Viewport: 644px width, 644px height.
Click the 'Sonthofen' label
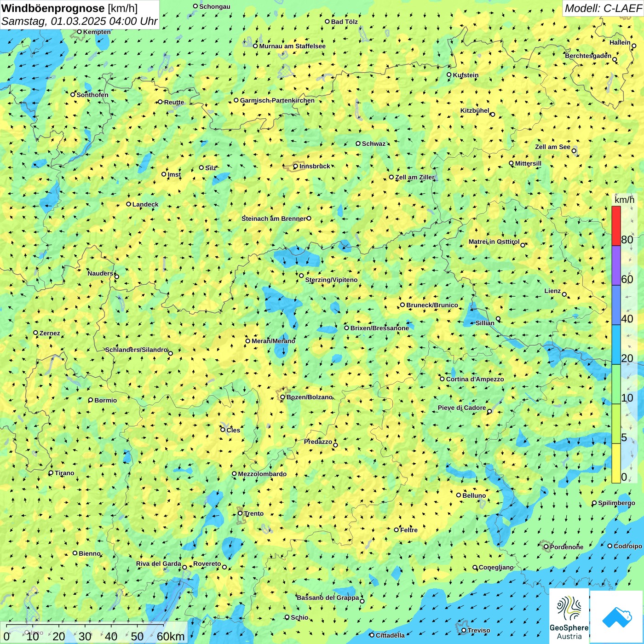pos(92,95)
